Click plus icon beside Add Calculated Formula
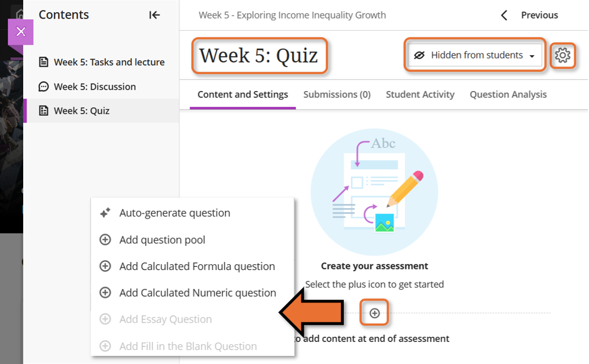The image size is (589, 364). click(x=105, y=267)
